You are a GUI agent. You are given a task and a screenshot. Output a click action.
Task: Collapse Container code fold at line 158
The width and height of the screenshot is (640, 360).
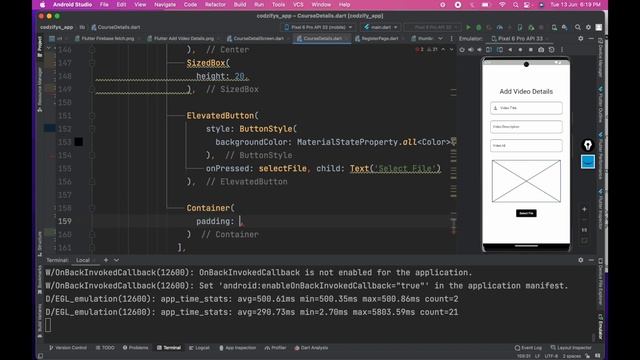click(92, 208)
